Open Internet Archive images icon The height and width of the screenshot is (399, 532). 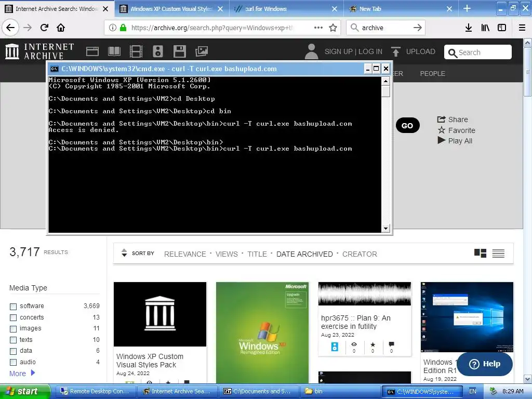[202, 51]
